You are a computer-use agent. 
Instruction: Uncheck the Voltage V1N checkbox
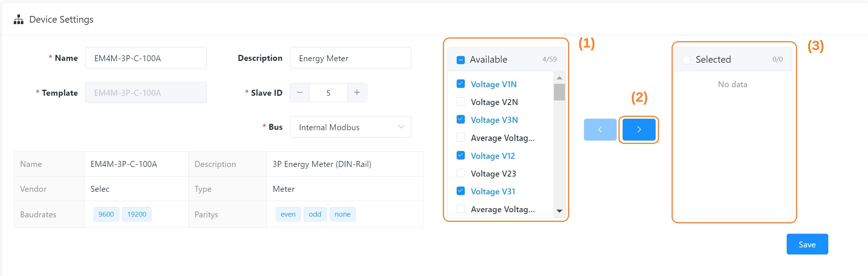coord(460,84)
